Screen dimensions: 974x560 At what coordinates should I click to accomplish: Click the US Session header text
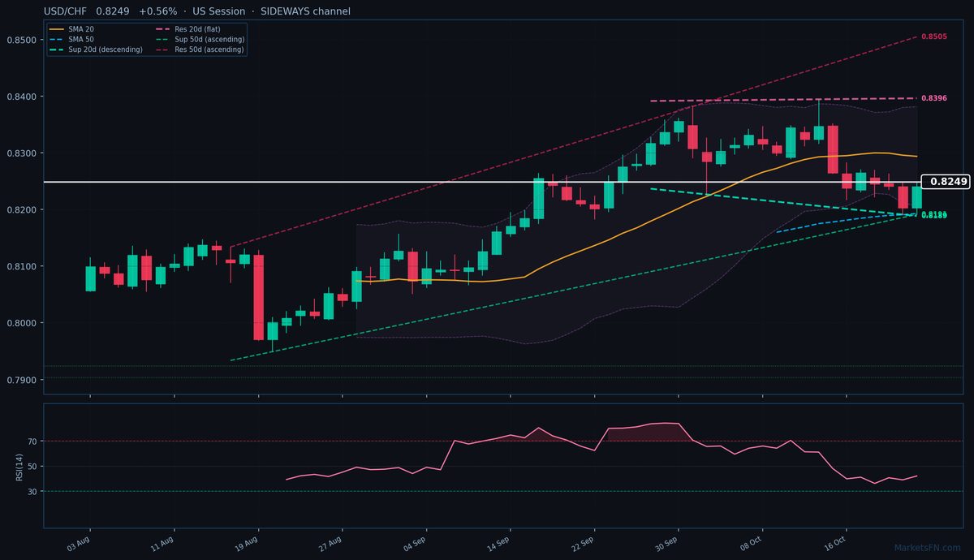coord(218,11)
